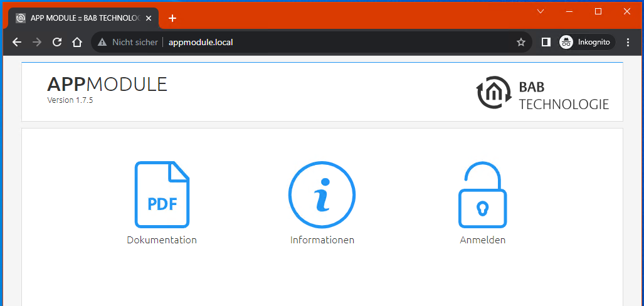Click the appmodule.local address bar
Image resolution: width=644 pixels, height=306 pixels.
coord(311,42)
